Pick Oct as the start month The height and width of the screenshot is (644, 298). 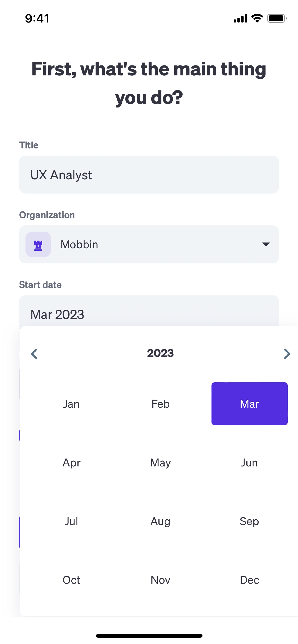point(71,580)
